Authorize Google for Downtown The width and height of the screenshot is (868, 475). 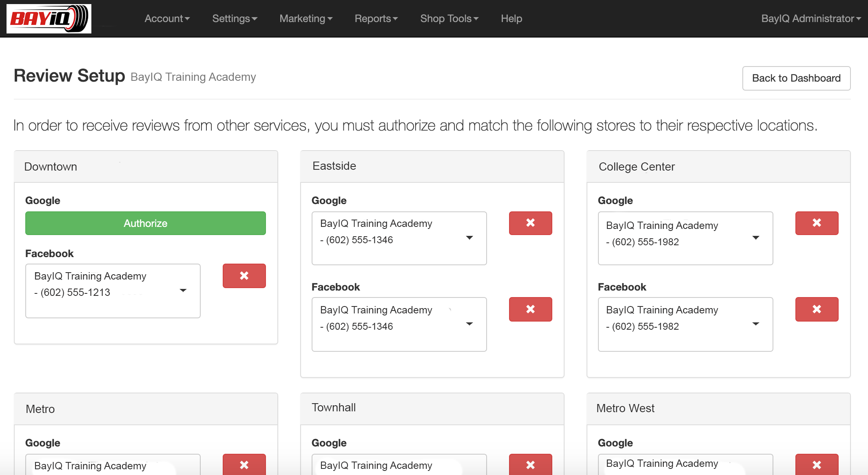tap(146, 223)
